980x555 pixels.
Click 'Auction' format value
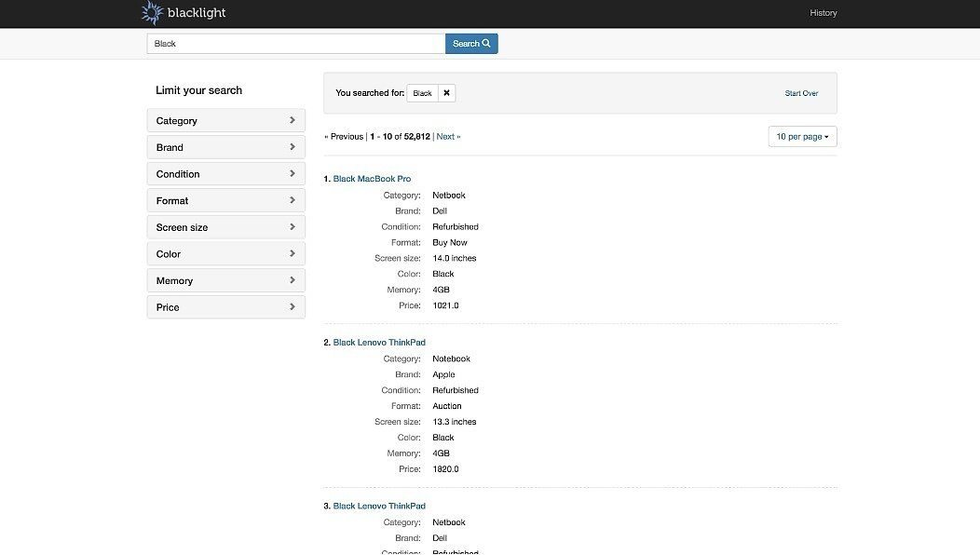(x=447, y=406)
